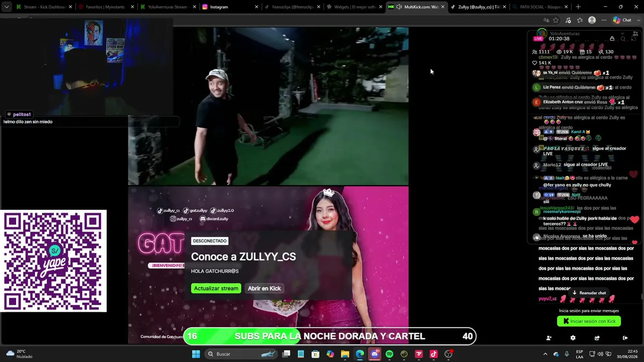The width and height of the screenshot is (644, 362).
Task: Launch Microsoft Store from the taskbar
Action: [x=315, y=354]
